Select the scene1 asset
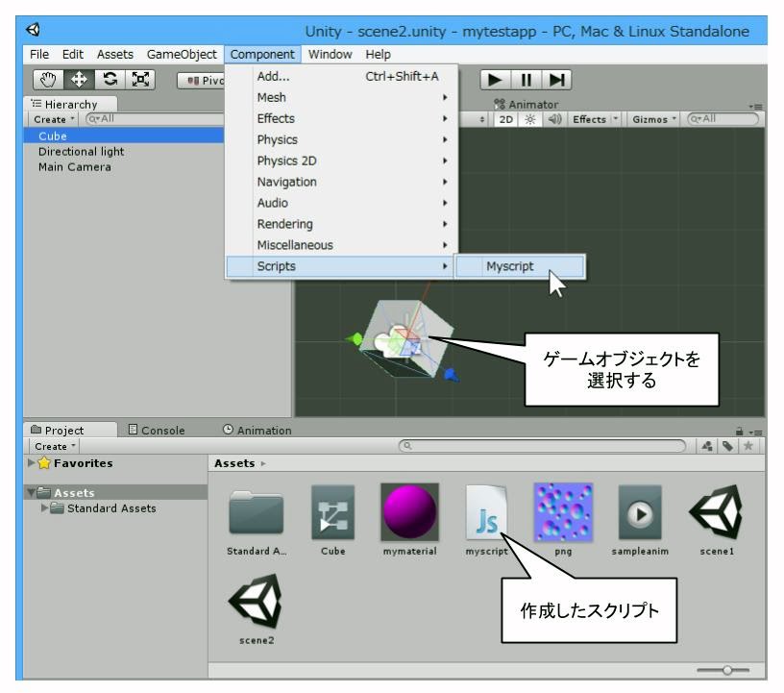The width and height of the screenshot is (784, 693). (x=717, y=520)
